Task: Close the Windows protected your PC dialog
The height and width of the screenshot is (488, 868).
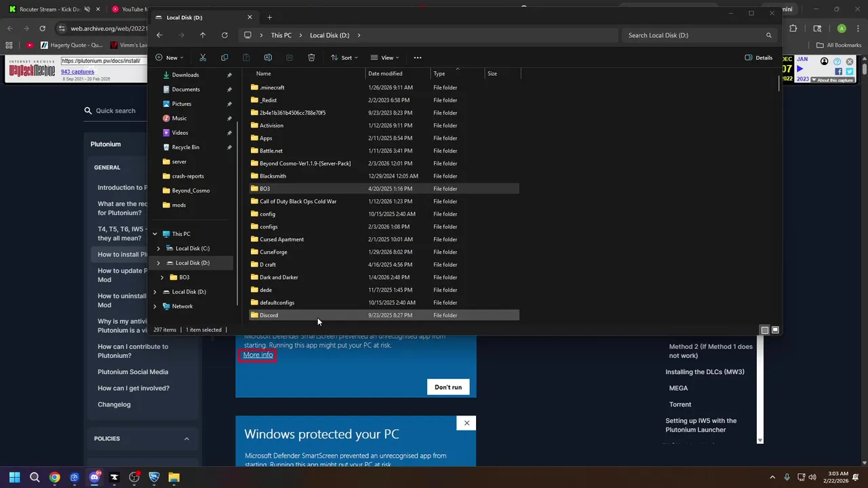Action: [x=467, y=423]
